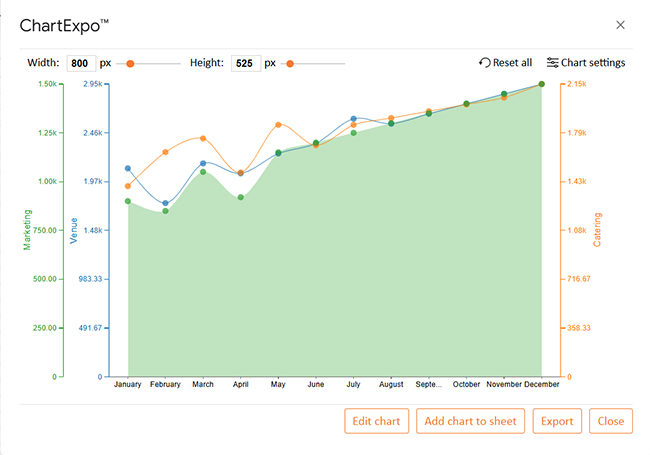
Task: Click the May Catering orange data point
Action: click(278, 125)
